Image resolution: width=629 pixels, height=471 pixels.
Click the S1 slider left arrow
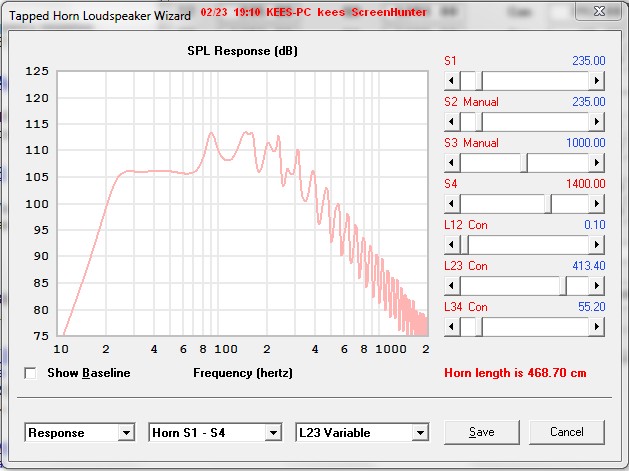point(452,81)
